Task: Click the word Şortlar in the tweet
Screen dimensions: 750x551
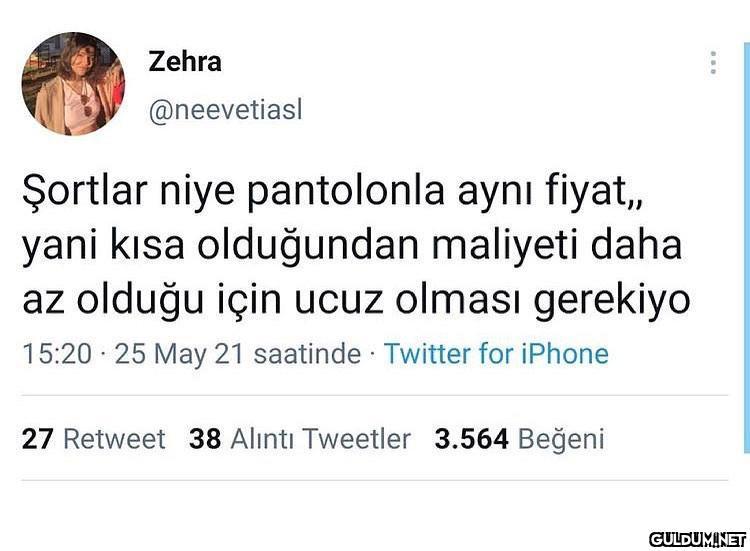Action: (x=85, y=190)
